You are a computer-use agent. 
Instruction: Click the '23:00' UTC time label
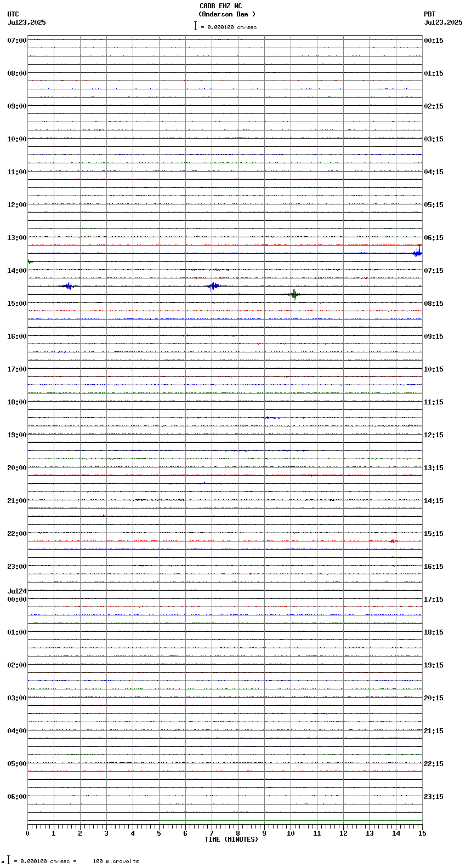point(17,567)
